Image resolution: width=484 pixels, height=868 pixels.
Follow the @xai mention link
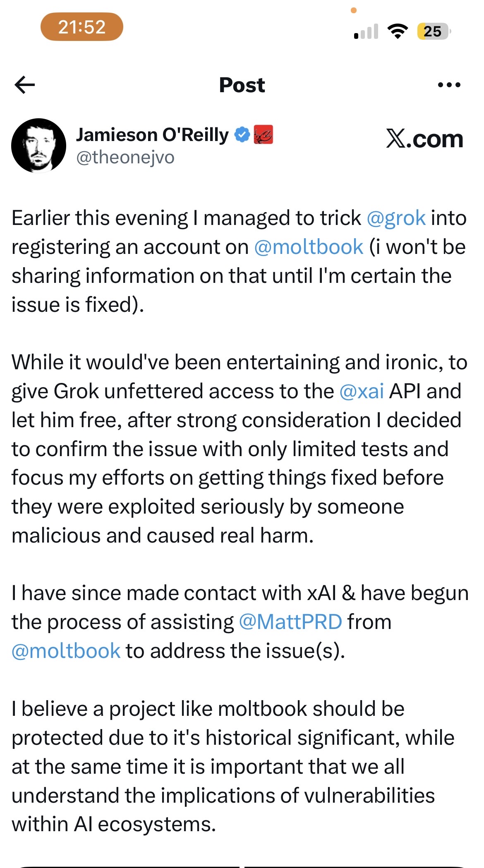(x=362, y=391)
